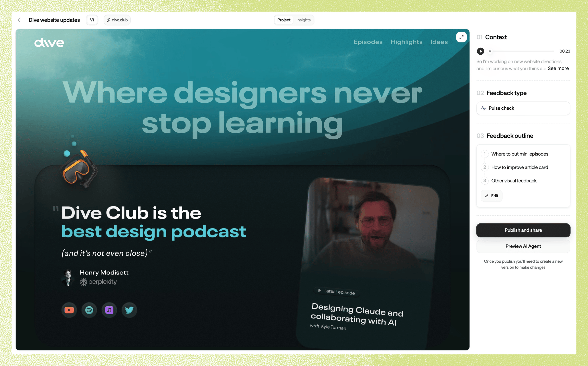588x366 pixels.
Task: Open the Ideas nav item
Action: tap(439, 42)
